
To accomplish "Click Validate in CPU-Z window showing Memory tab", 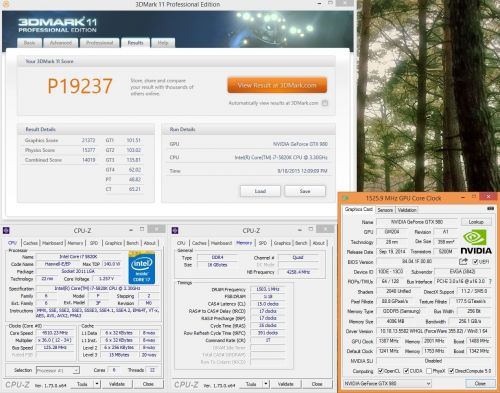I will (286, 384).
